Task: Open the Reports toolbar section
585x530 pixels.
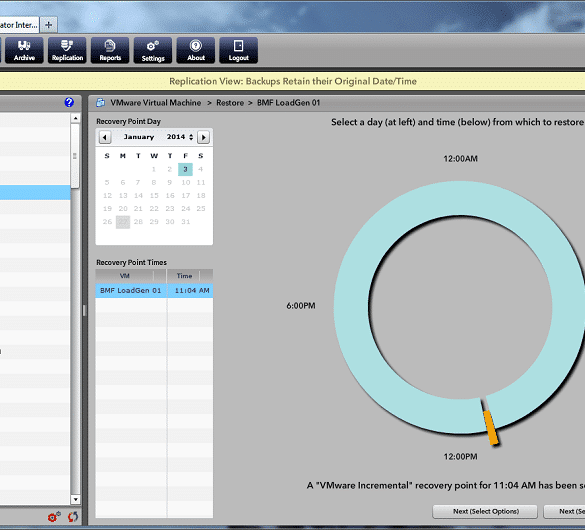Action: pos(110,50)
